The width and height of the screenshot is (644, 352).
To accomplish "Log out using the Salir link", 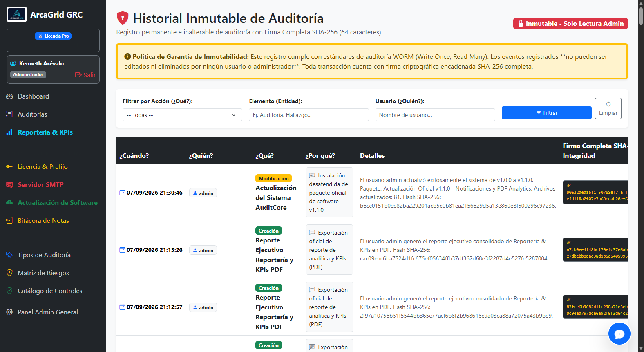I will pos(85,75).
